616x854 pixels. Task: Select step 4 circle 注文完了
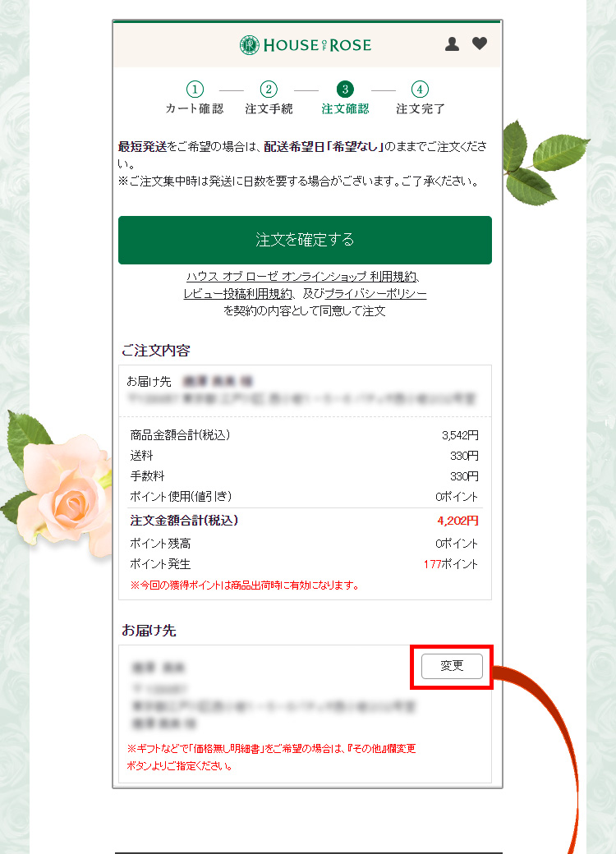pos(420,89)
